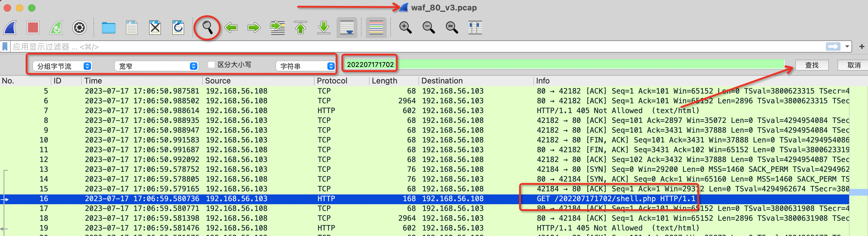Screen dimensions: 868x236
Task: Toggle packet list colorize icon
Action: 376,28
